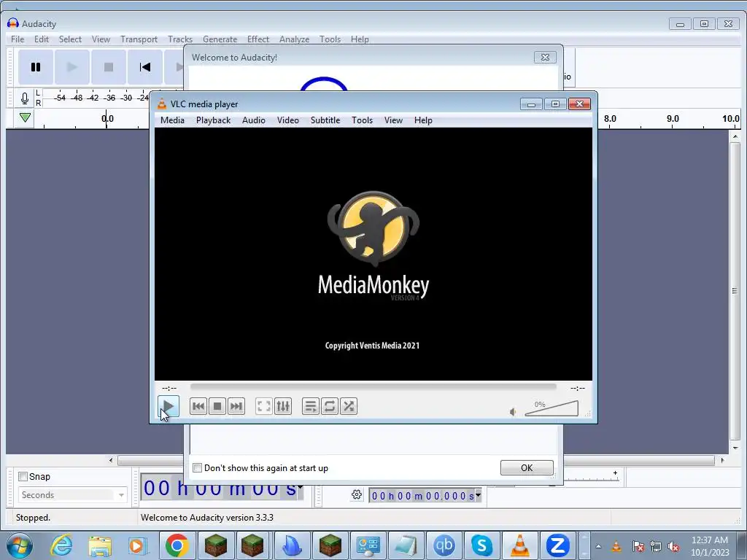Open Audacity Tracks menu
This screenshot has width=747, height=560.
(180, 39)
